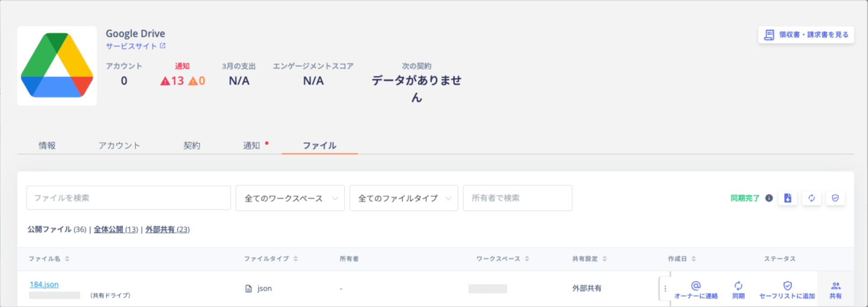This screenshot has height=307, width=868.
Task: Open the 184.json file link
Action: [x=44, y=284]
